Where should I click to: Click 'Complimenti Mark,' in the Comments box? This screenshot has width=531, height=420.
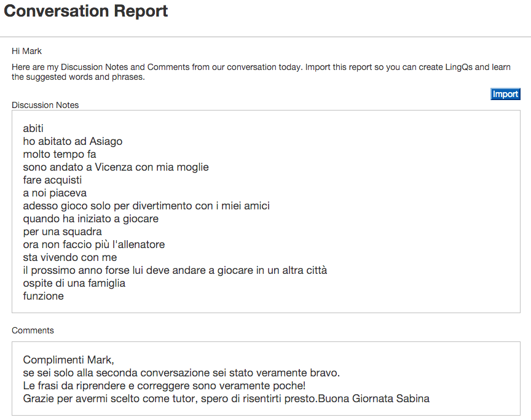pos(68,360)
